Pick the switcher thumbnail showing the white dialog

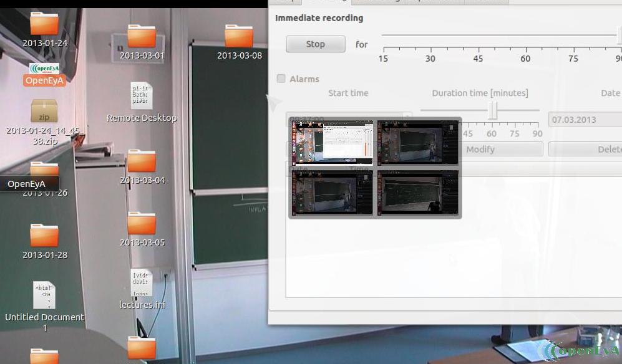pyautogui.click(x=333, y=143)
